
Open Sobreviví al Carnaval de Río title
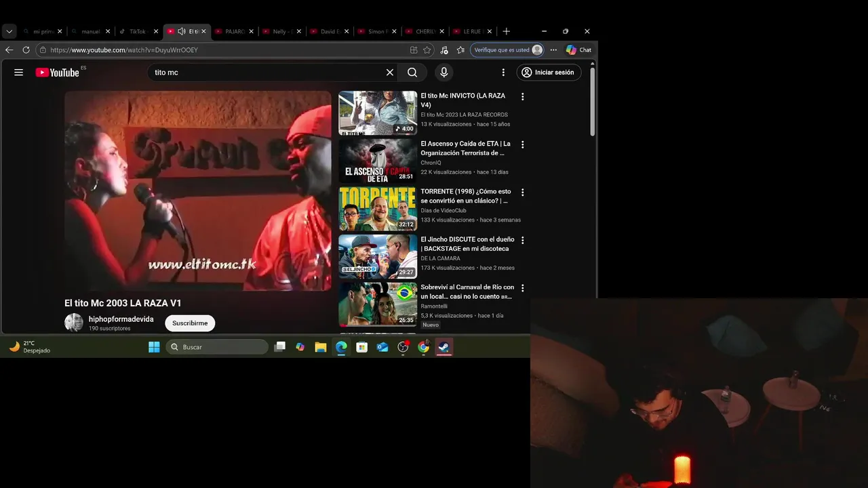467,291
